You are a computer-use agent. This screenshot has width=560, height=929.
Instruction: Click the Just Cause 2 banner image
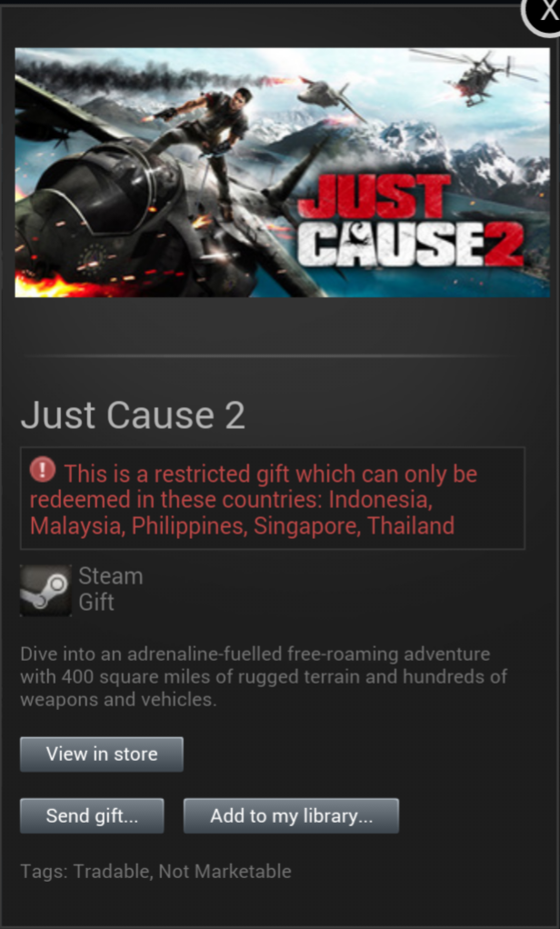(282, 173)
